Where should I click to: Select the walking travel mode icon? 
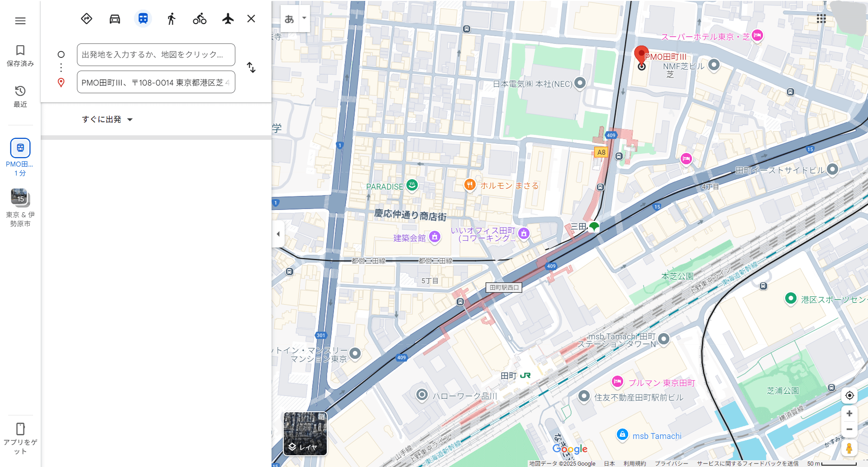[171, 19]
